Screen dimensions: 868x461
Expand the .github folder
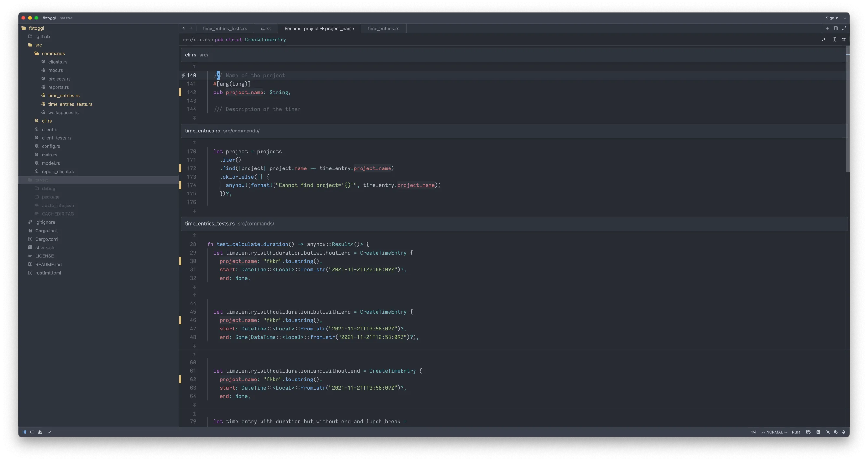[x=99, y=36]
